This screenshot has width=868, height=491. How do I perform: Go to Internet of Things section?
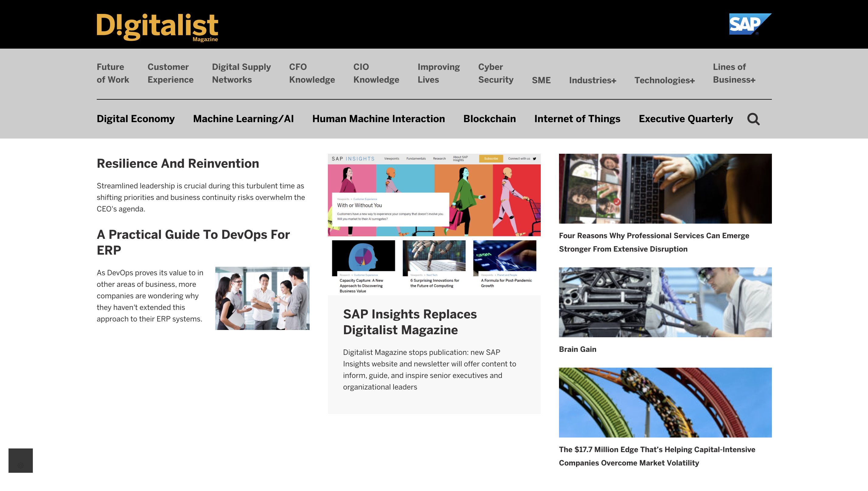(577, 119)
